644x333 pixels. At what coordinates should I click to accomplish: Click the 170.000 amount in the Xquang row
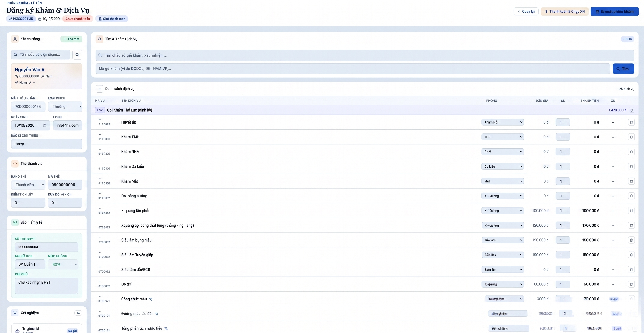click(591, 225)
